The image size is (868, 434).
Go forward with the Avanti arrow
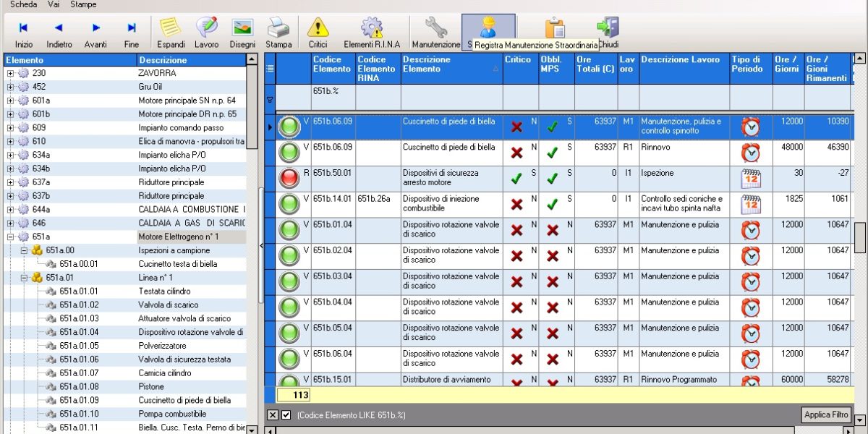[x=95, y=33]
